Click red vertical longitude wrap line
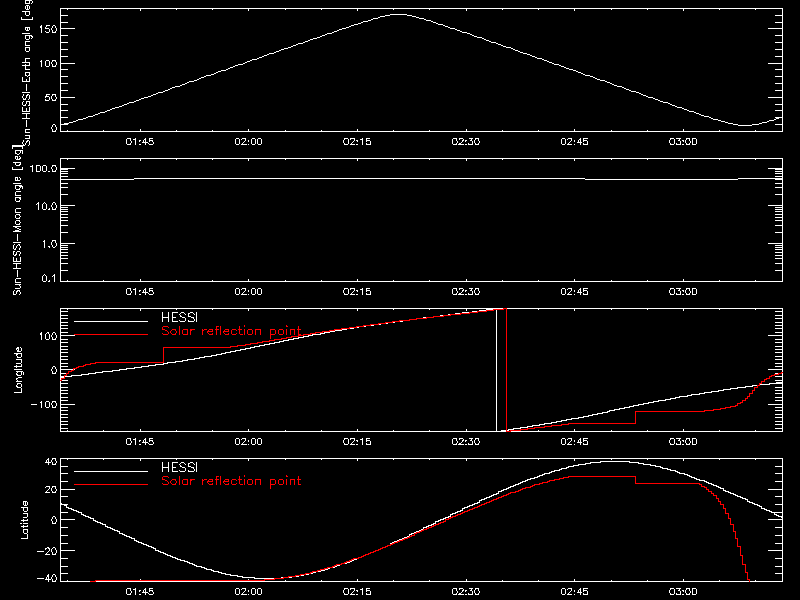The height and width of the screenshot is (600, 800). [506, 370]
